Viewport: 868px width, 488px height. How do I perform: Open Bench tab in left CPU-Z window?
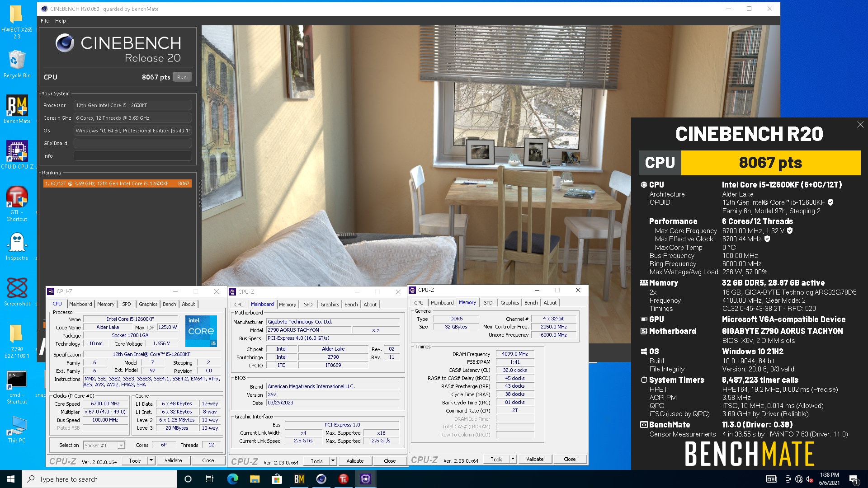tap(170, 304)
